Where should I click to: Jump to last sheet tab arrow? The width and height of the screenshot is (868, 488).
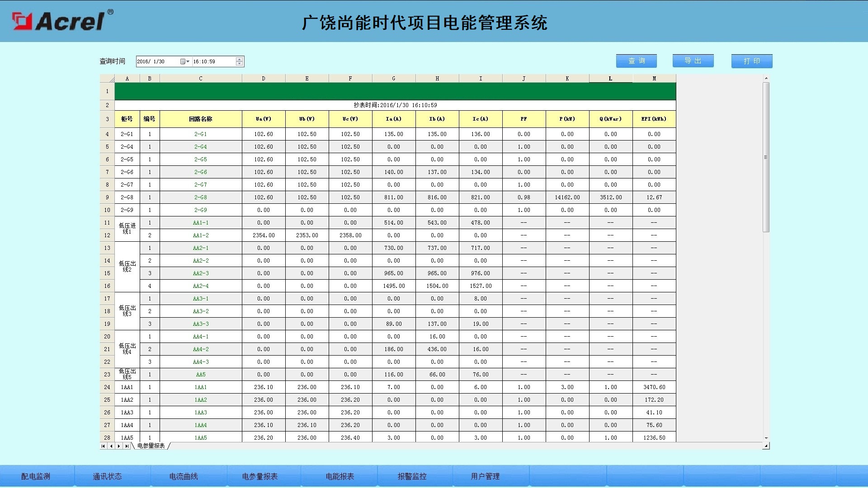[127, 446]
